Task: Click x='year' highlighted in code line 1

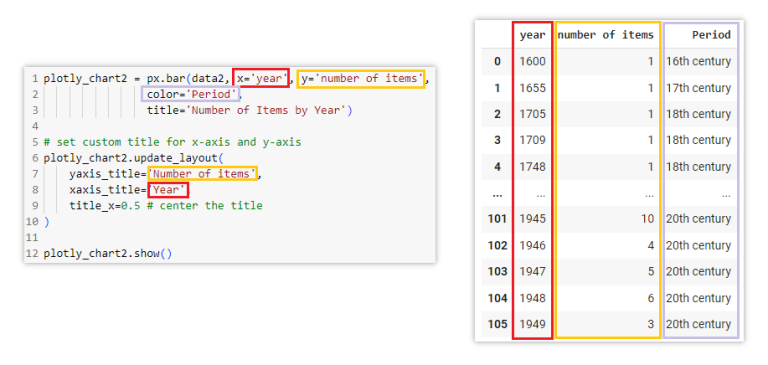Action: [261, 78]
